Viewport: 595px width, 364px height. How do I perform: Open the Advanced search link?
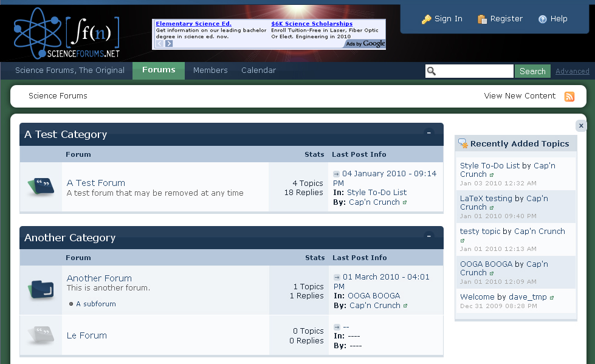[572, 72]
